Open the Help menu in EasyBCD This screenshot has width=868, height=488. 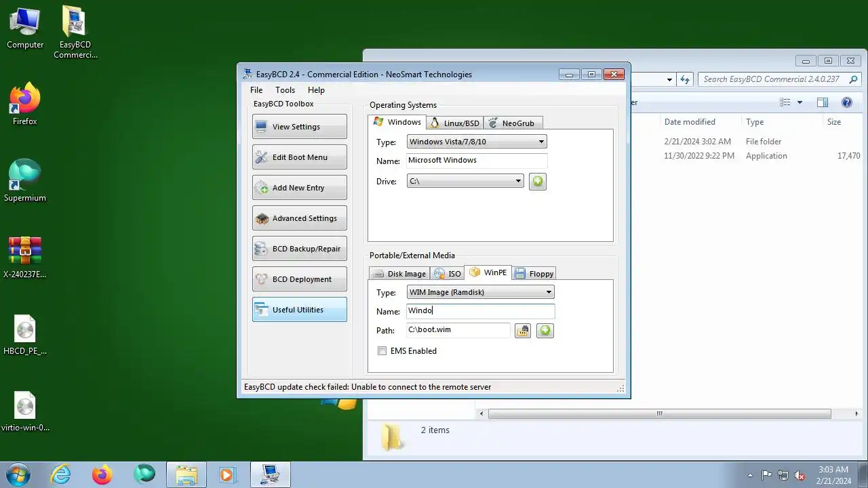pyautogui.click(x=316, y=90)
